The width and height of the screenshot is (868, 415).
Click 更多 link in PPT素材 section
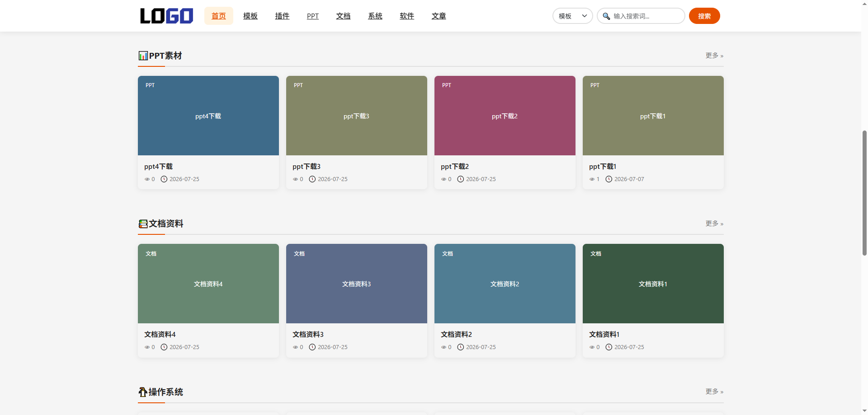[714, 56]
